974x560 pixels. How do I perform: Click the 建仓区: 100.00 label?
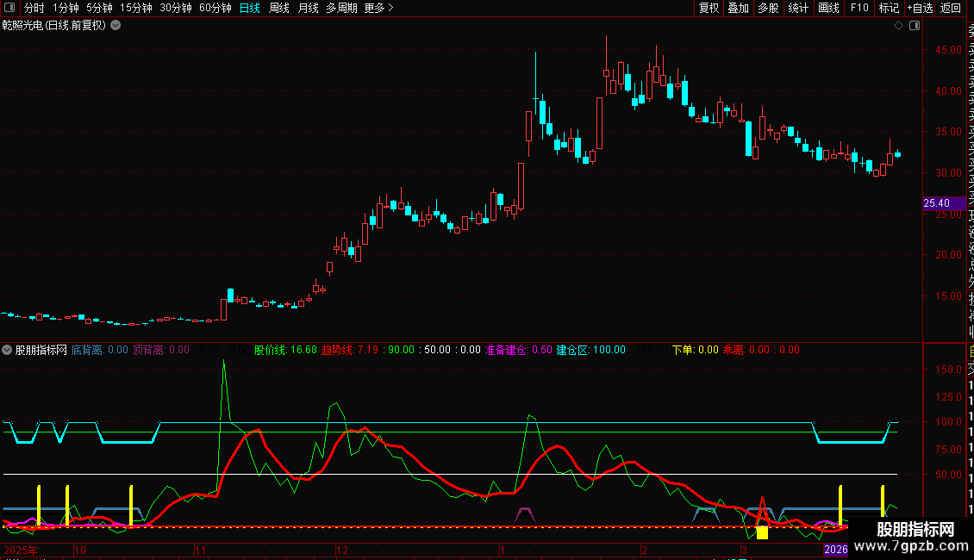[590, 350]
